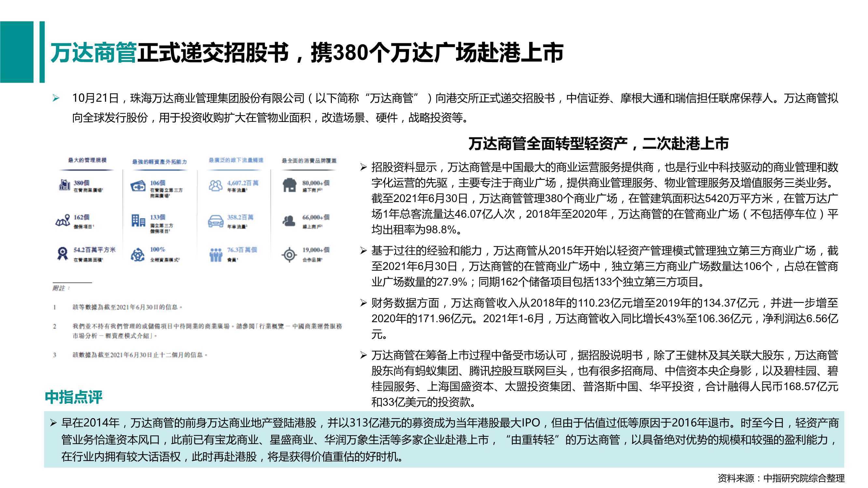This screenshot has width=868, height=488.
Task: Click the 162個 figure
Action: point(81,217)
